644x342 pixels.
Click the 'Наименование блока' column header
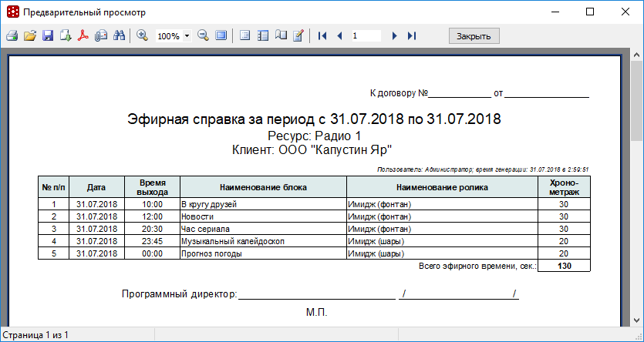tap(263, 187)
